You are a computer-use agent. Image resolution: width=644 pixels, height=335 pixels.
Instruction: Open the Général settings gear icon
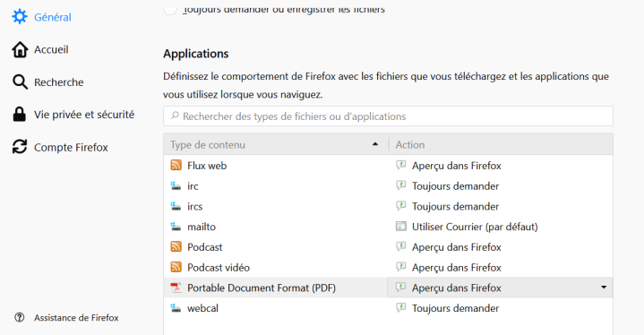[x=20, y=17]
